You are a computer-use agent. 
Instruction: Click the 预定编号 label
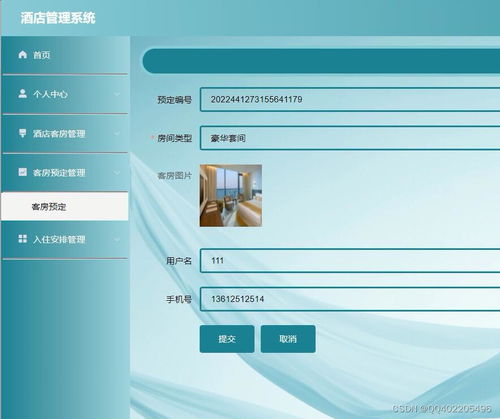click(175, 100)
